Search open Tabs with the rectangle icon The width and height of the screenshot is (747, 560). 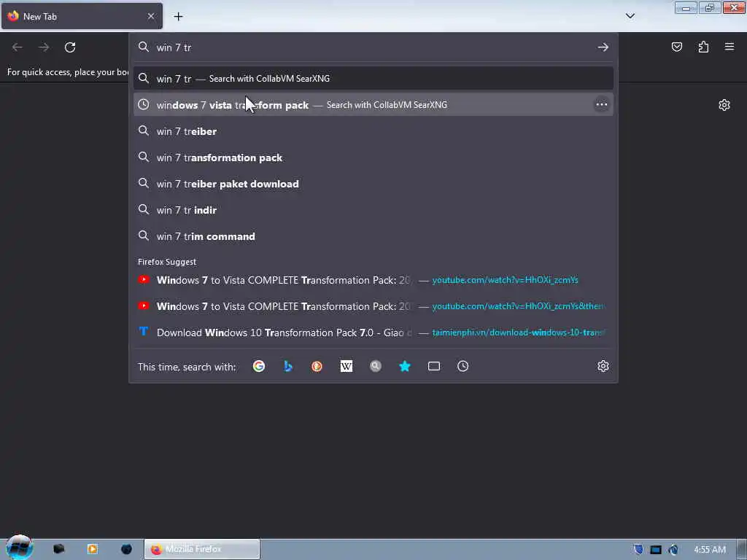click(x=434, y=366)
